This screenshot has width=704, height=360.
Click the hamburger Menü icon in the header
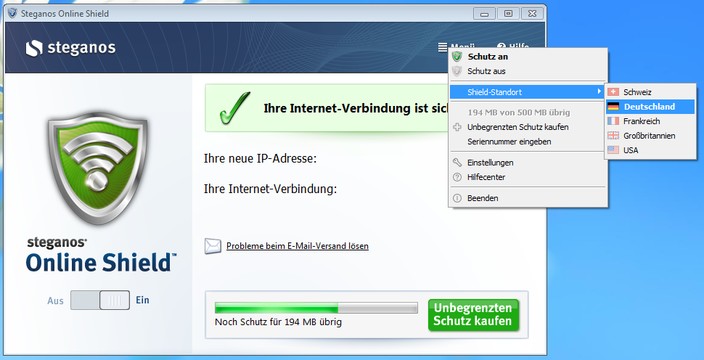tap(443, 47)
